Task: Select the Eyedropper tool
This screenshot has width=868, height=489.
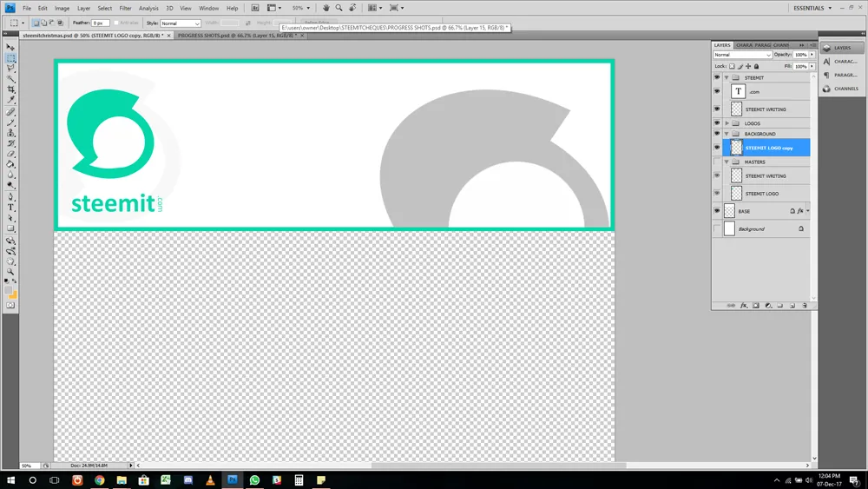Action: (x=10, y=100)
